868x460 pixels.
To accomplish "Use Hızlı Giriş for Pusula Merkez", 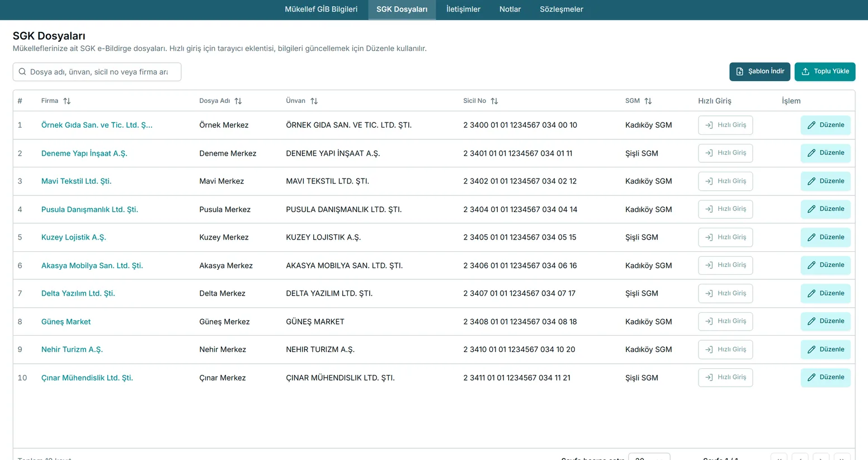I will (x=725, y=209).
